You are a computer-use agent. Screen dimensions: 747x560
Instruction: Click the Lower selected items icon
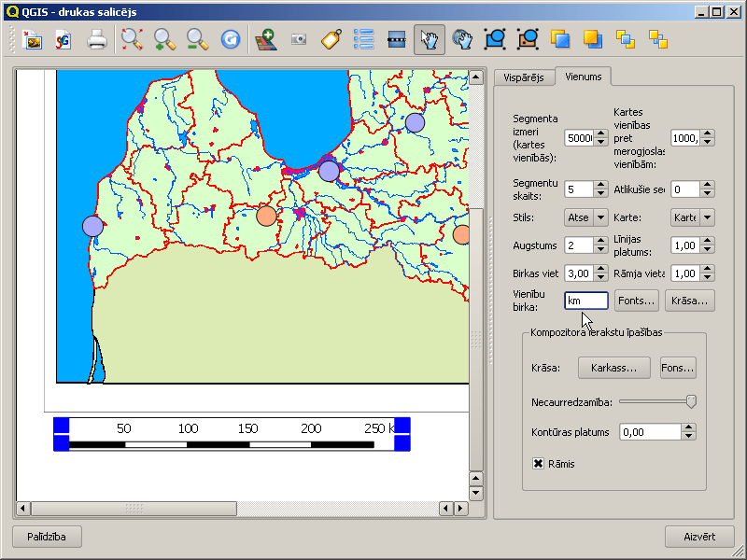593,40
